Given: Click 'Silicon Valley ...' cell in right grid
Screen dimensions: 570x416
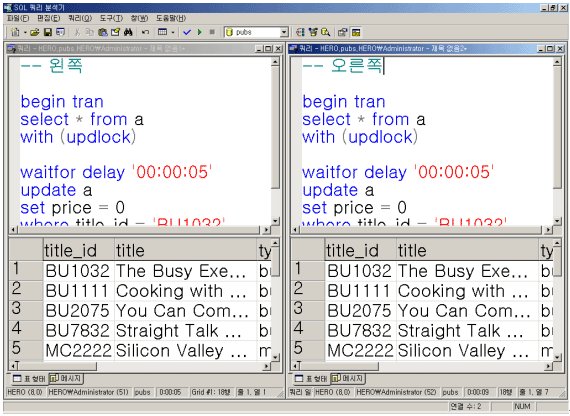Looking at the screenshot, I should tap(467, 350).
